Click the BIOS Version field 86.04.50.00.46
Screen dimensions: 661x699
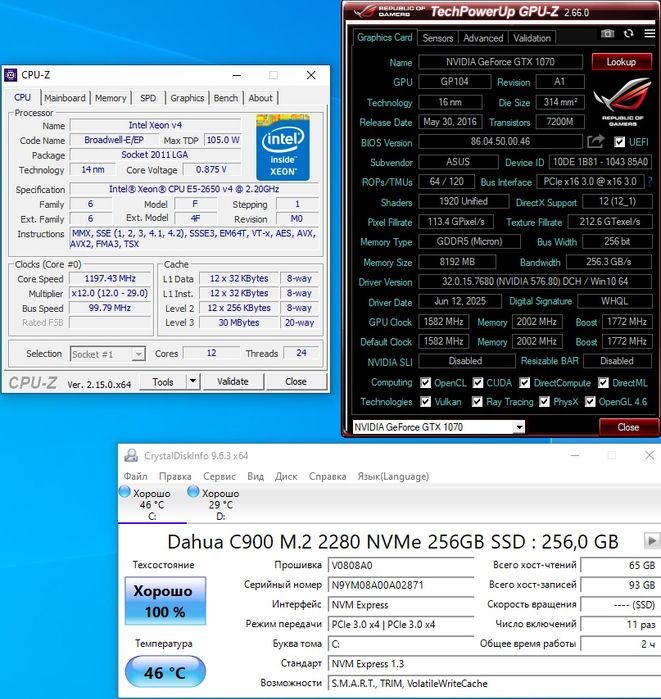501,141
